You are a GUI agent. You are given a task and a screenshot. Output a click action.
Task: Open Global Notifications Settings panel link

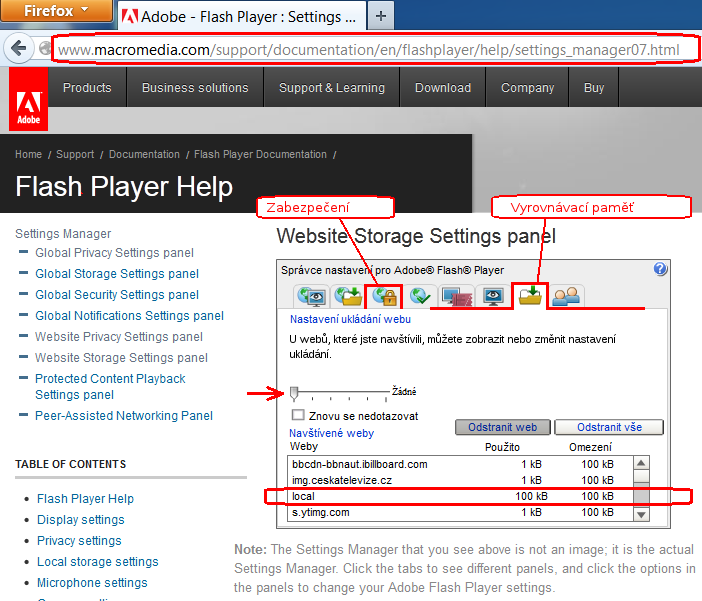point(129,316)
